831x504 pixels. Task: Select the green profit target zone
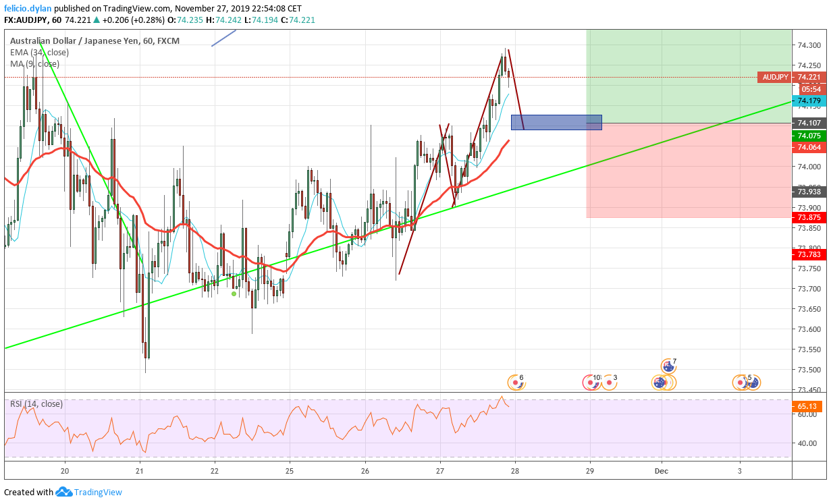point(689,76)
